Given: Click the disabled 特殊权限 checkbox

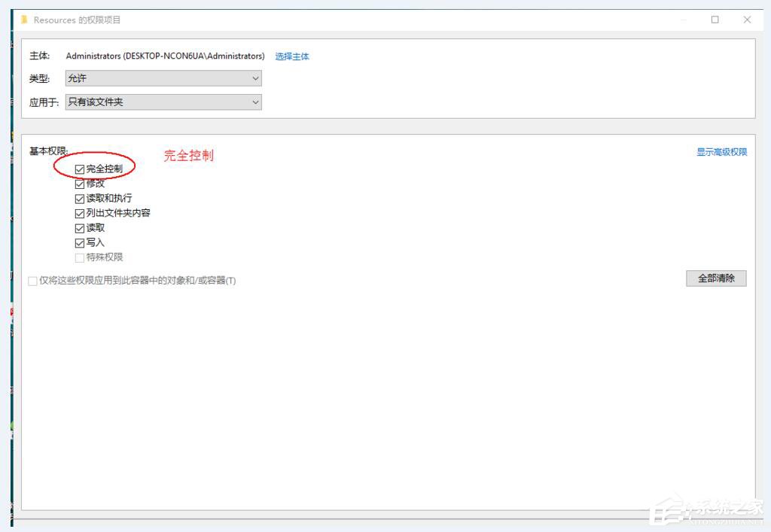Looking at the screenshot, I should [x=80, y=257].
